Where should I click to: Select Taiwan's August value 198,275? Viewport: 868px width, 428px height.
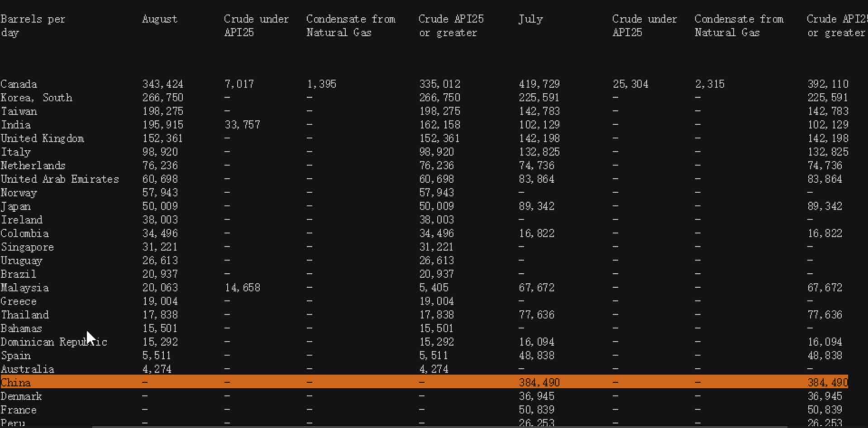coord(162,111)
